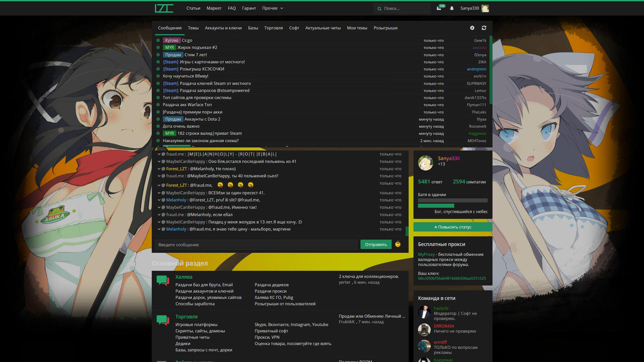Viewport: 644px width, 362px height.
Task: Click the Повысить статус button
Action: coord(453,227)
